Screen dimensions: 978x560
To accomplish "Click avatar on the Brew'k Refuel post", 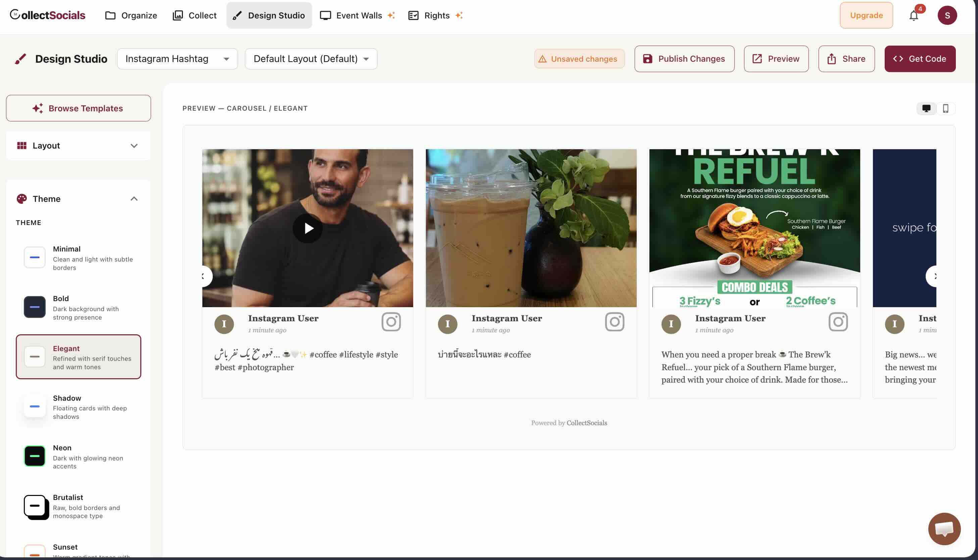I will click(671, 324).
